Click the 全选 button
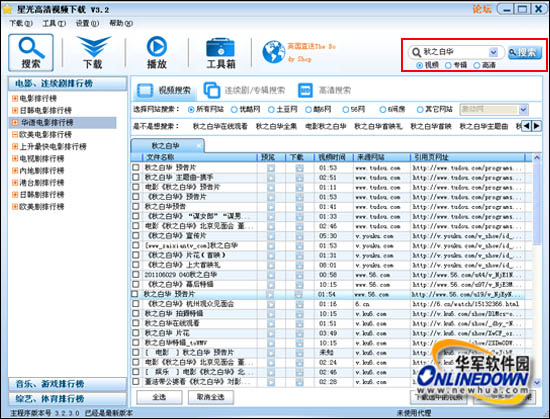The width and height of the screenshot is (550, 419). pos(159,397)
